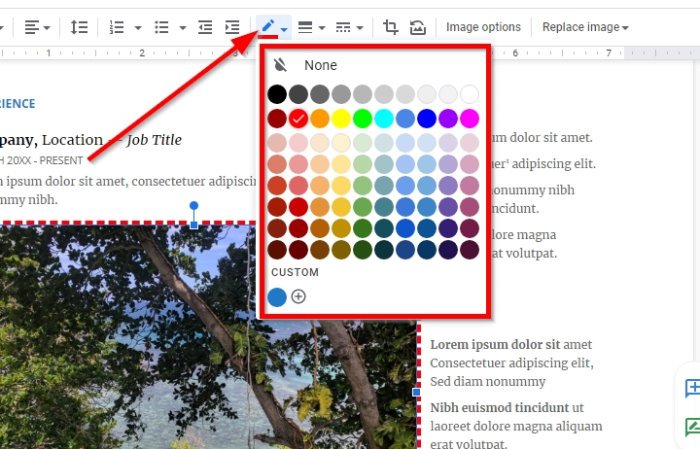Click the Image options button
700x449 pixels.
click(x=483, y=27)
